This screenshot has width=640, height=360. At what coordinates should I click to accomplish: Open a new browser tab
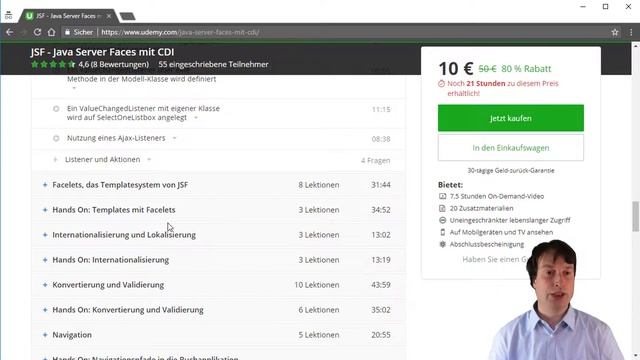click(127, 16)
